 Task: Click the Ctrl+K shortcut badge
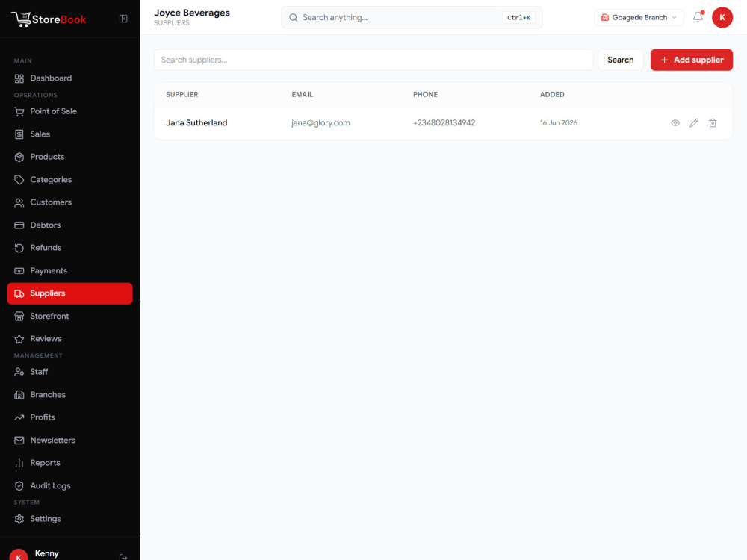point(518,18)
